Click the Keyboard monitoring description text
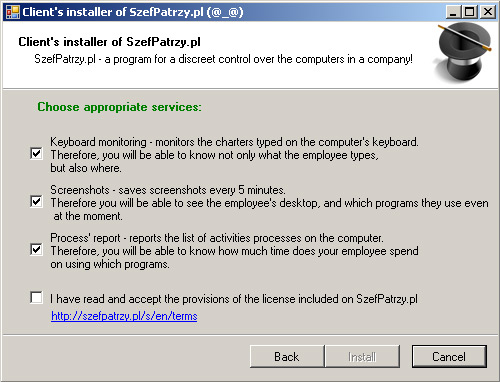 coord(234,155)
